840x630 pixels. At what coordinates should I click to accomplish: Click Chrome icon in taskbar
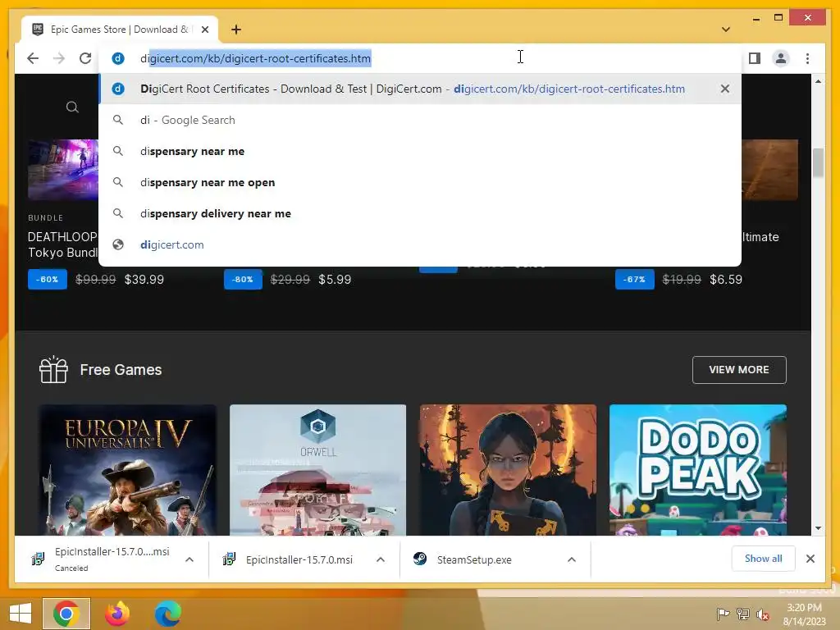[x=66, y=614]
